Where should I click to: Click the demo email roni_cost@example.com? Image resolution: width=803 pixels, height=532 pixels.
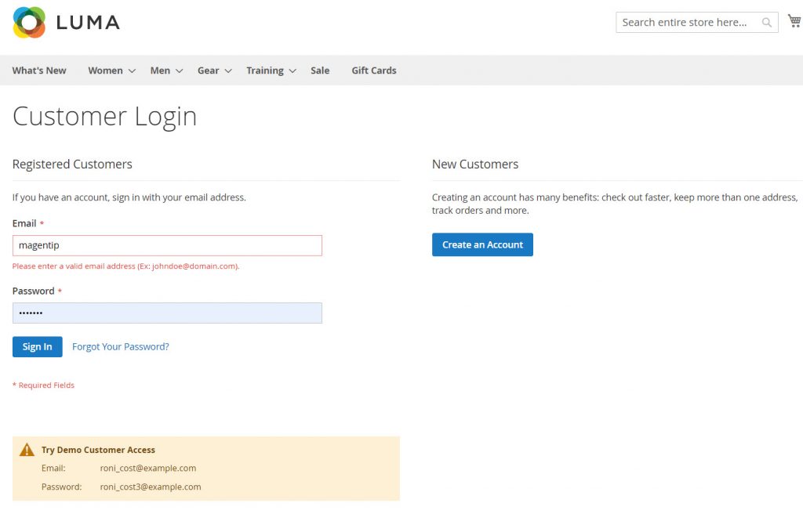click(148, 468)
